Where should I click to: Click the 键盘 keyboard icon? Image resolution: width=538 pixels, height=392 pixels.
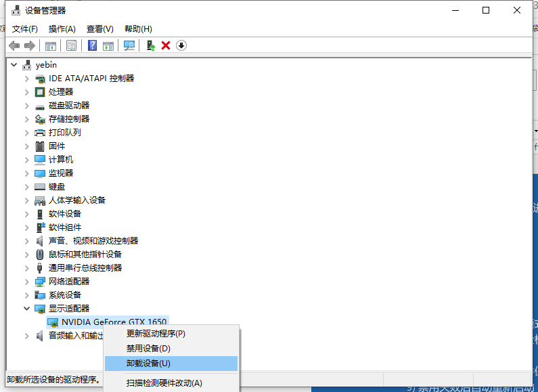click(x=40, y=187)
